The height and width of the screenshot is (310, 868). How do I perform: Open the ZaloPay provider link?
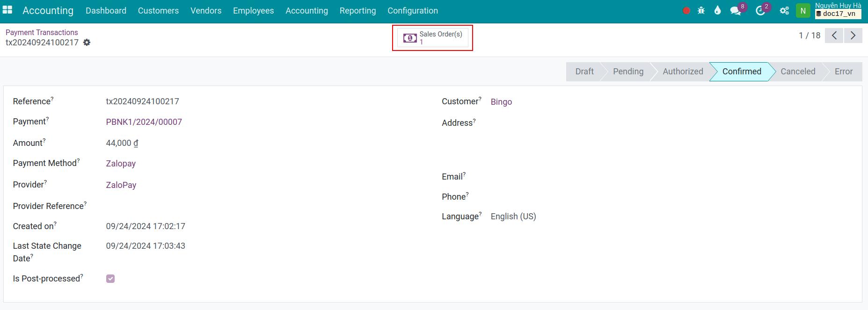[121, 185]
